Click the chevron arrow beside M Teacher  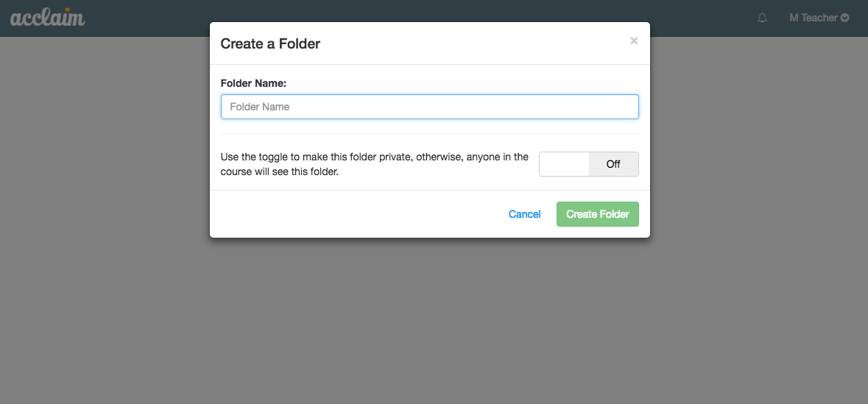tap(844, 18)
